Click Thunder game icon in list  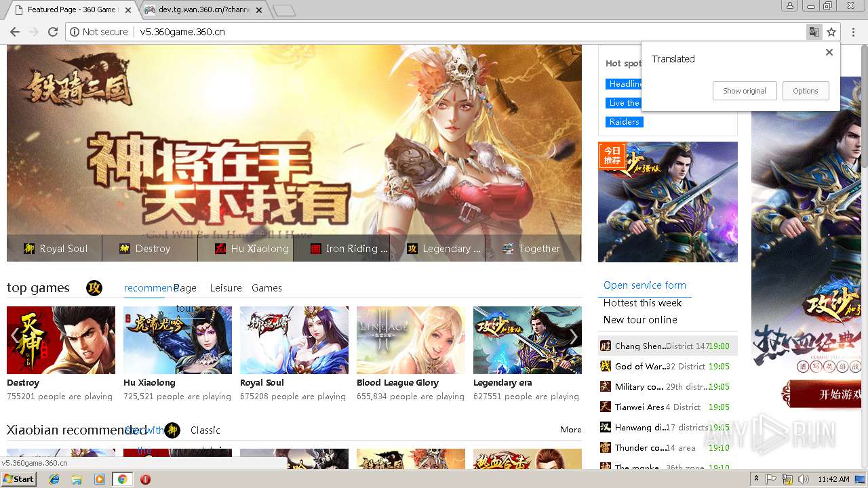click(606, 447)
